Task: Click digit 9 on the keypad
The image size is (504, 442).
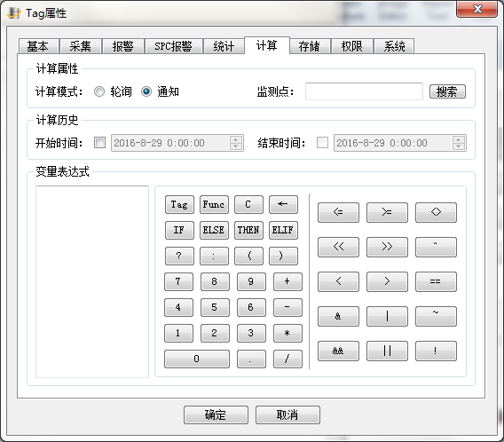Action: click(251, 281)
